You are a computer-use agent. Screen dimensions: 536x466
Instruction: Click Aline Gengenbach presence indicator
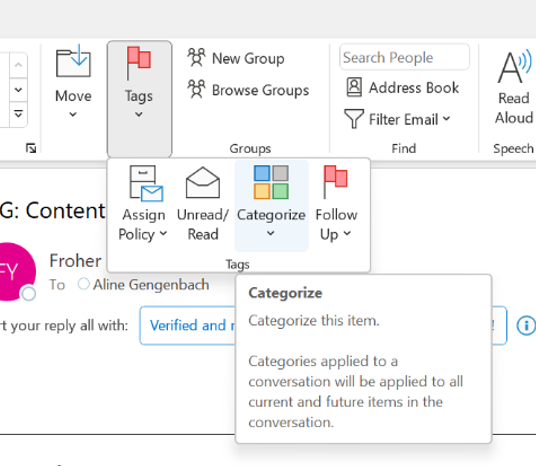[83, 284]
